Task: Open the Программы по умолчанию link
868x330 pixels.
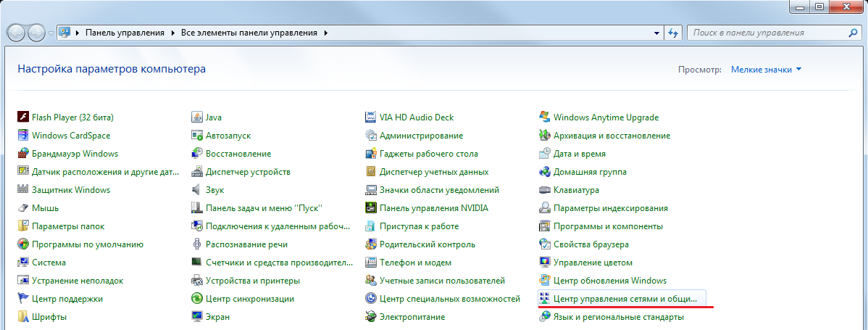Action: point(88,244)
